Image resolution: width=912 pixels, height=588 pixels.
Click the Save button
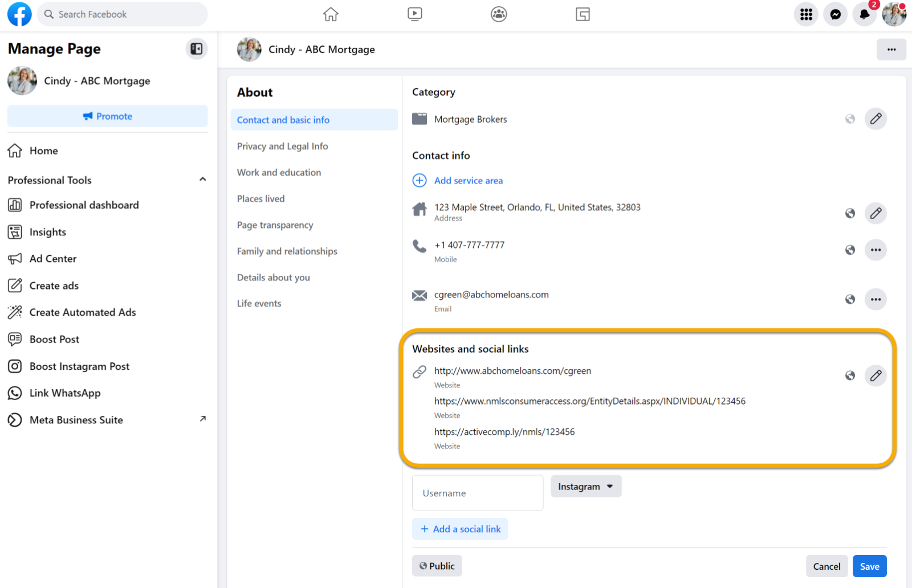click(869, 566)
